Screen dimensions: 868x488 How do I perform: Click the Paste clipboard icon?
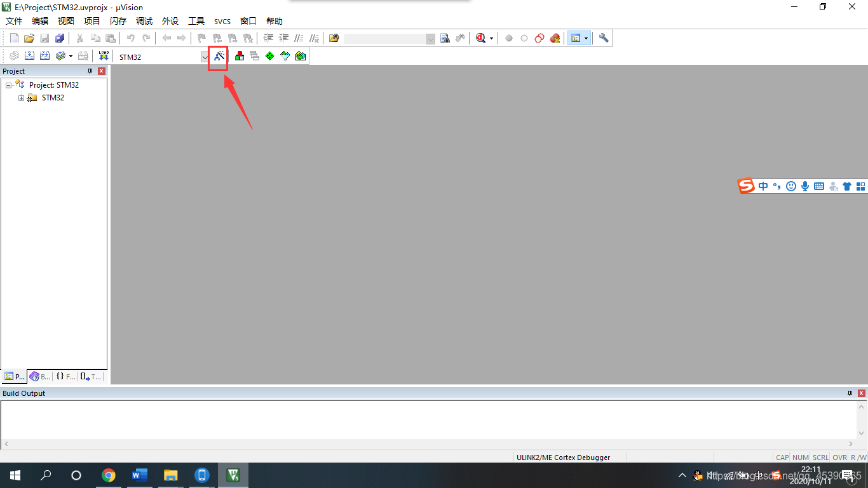(111, 38)
